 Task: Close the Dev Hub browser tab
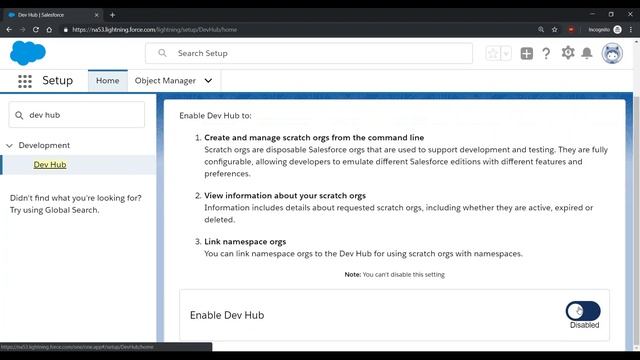point(97,15)
